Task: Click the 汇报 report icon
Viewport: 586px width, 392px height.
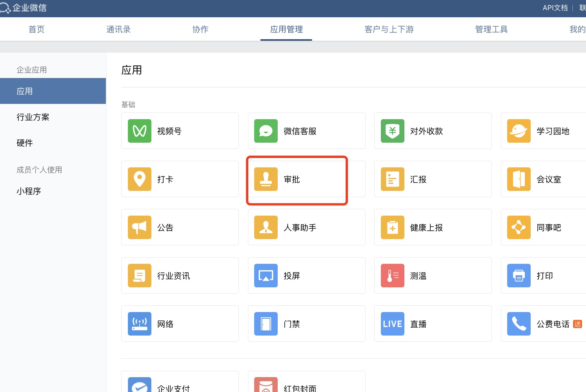Action: [x=393, y=179]
